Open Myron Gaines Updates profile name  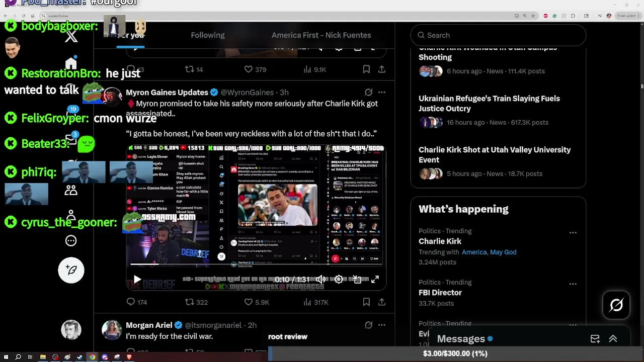pos(167,93)
